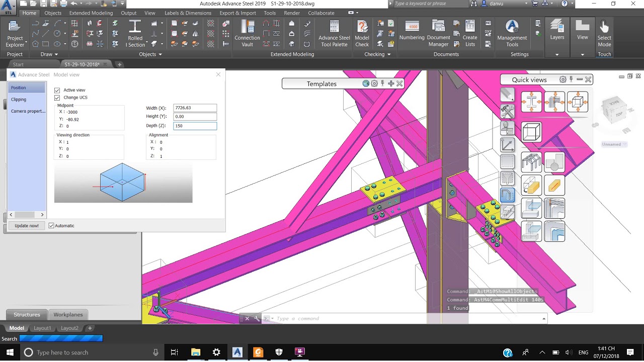Click the Templates palette settings gear
644x362 pixels.
click(x=374, y=83)
